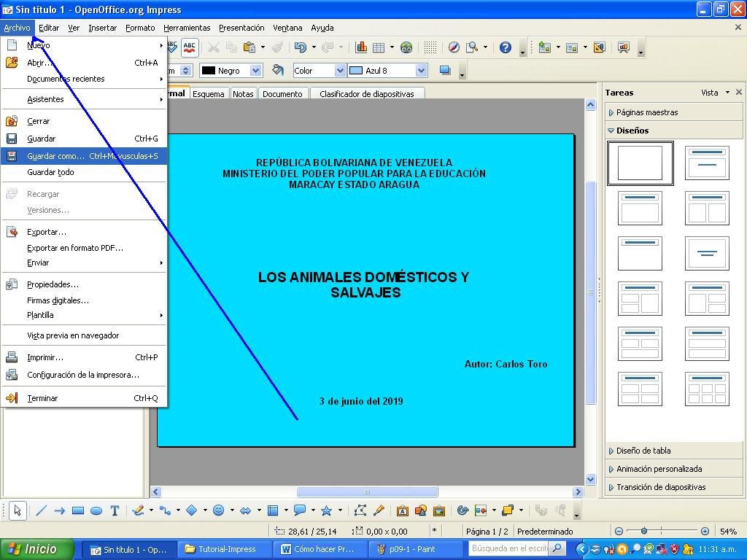The height and width of the screenshot is (560, 747).
Task: Select the blank slide layout thumbnail
Action: click(640, 163)
